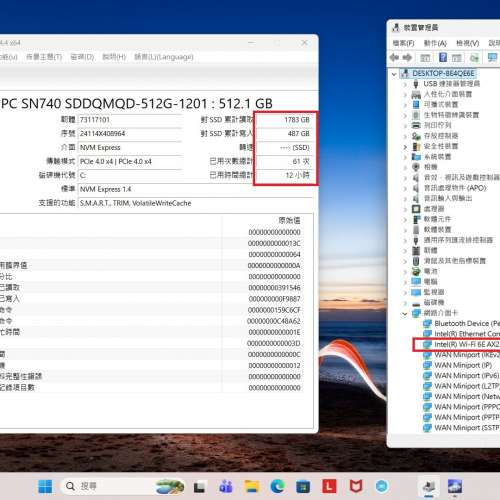
Task: Select 音訊處理物件 (APO) tree row
Action: (455, 188)
